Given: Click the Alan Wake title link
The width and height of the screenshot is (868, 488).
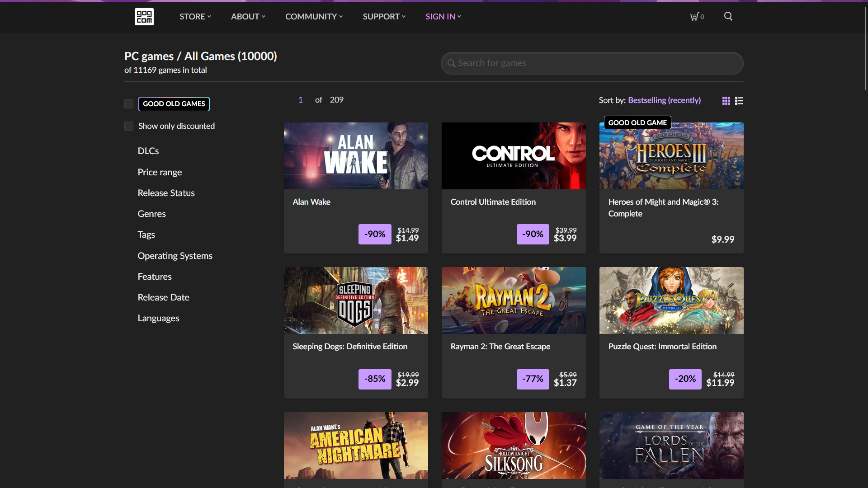Looking at the screenshot, I should (311, 202).
